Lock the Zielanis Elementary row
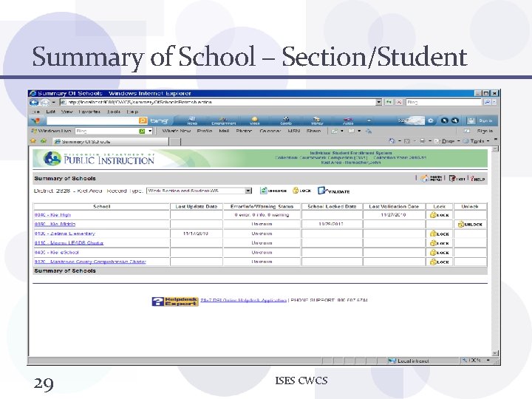This screenshot has height=399, width=532. pyautogui.click(x=439, y=233)
